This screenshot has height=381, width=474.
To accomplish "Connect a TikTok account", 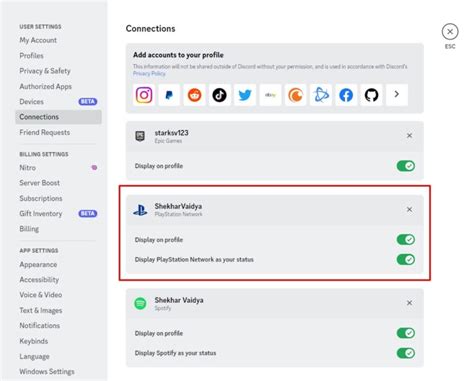I will point(220,95).
